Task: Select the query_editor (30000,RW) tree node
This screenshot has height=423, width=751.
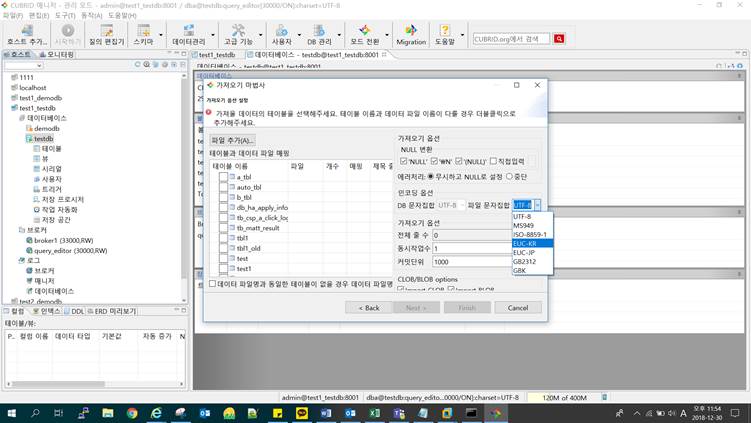Action: [x=70, y=251]
